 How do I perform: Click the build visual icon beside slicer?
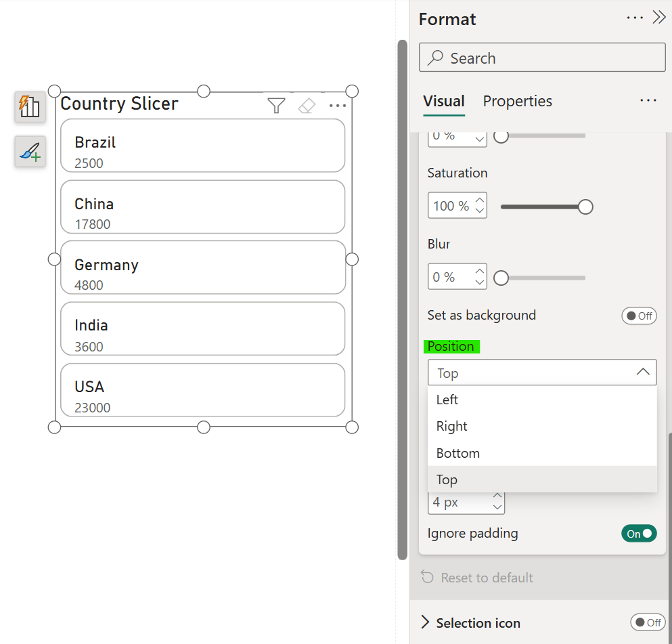pos(30,107)
